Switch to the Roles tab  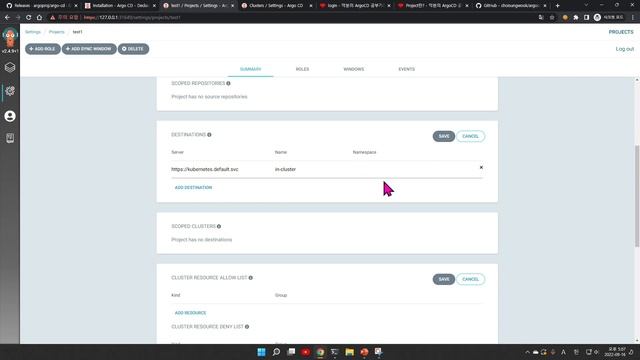[302, 69]
